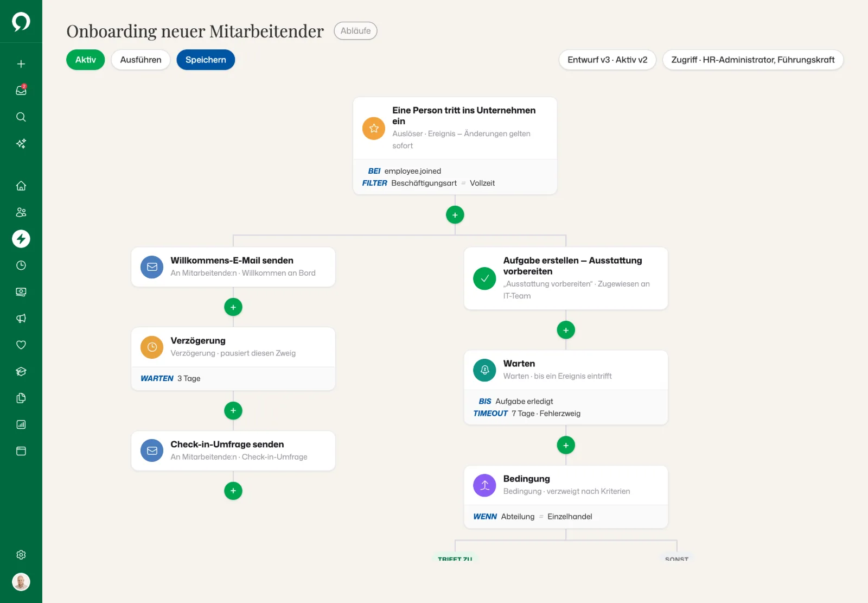Viewport: 868px width, 603px height.
Task: Select the Check-in-Umfrage senden node
Action: click(x=233, y=450)
